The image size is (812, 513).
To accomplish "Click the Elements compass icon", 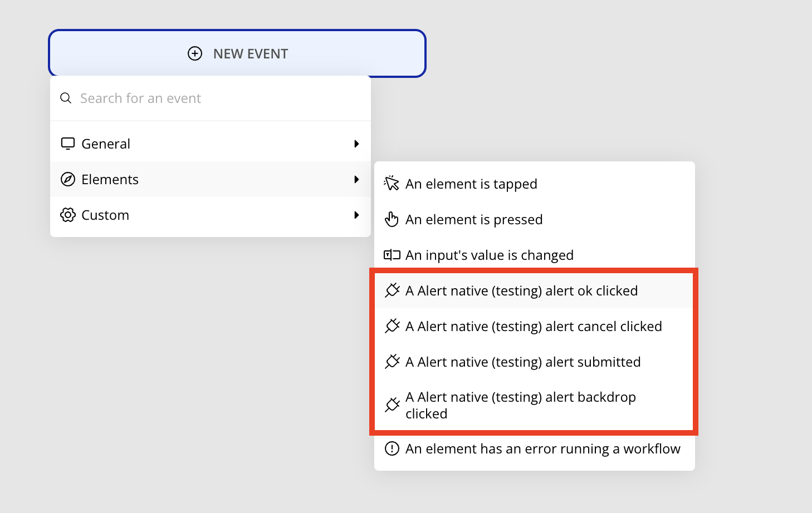I will coord(68,179).
